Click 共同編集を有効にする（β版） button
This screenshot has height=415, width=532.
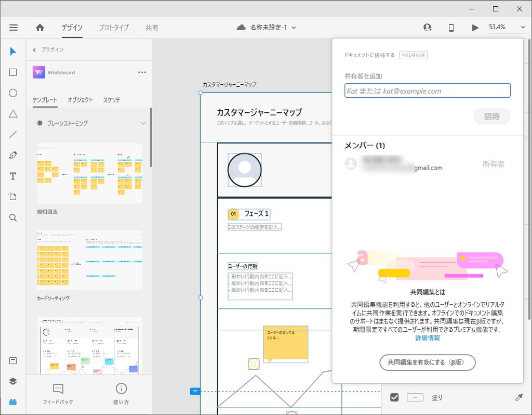pos(428,362)
